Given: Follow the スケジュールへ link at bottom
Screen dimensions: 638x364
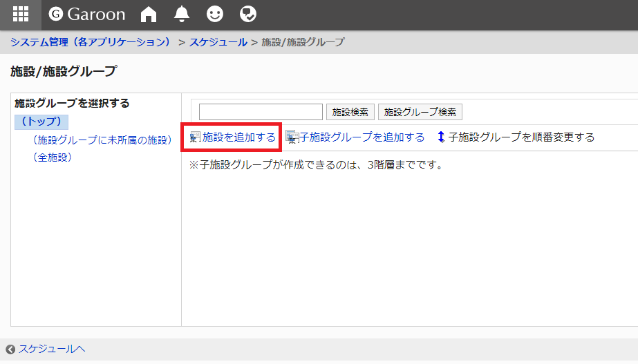Looking at the screenshot, I should pos(52,349).
